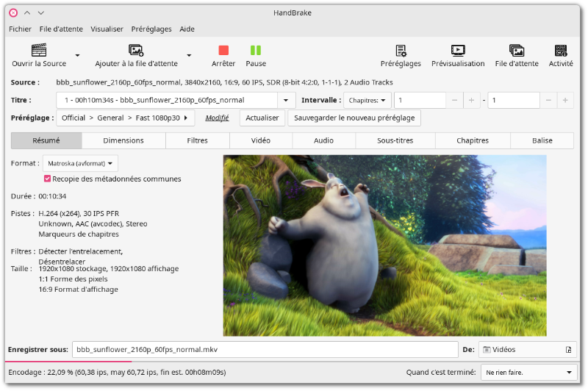Viewport: 588px width, 391px height.
Task: Open the Fichier menu
Action: click(x=21, y=29)
